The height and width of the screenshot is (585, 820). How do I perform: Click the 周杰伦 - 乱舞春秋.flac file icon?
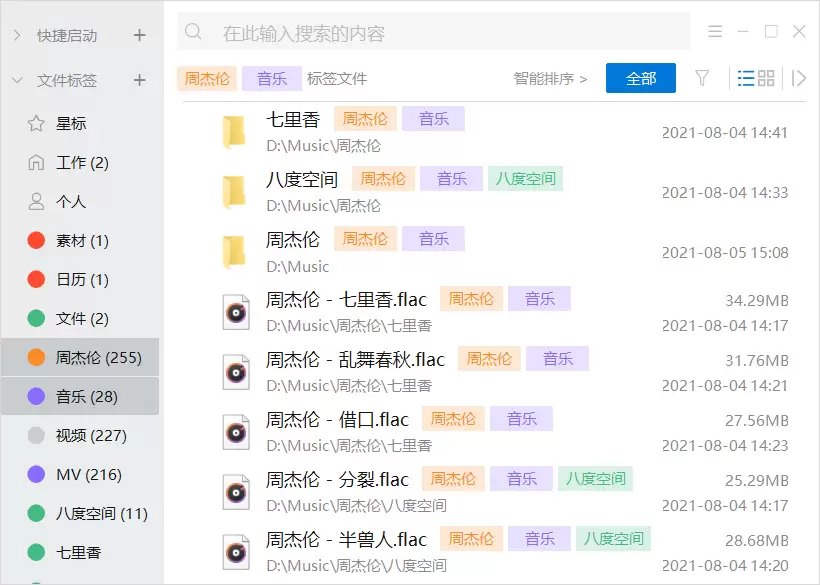pos(236,373)
